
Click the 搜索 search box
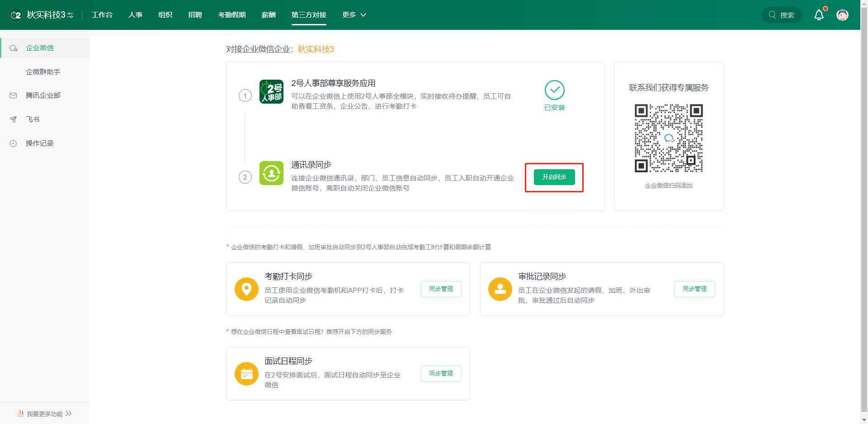tap(782, 15)
